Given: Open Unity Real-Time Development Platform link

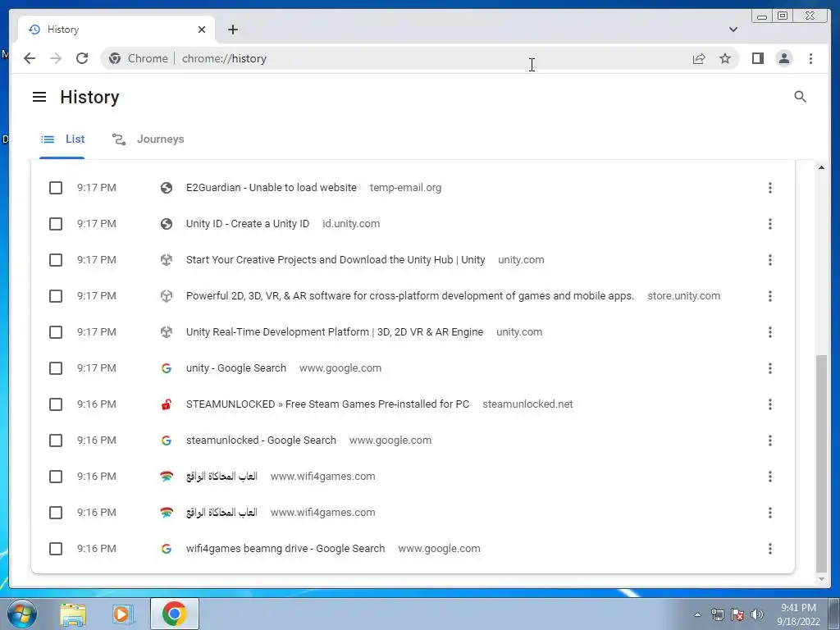Looking at the screenshot, I should point(335,332).
